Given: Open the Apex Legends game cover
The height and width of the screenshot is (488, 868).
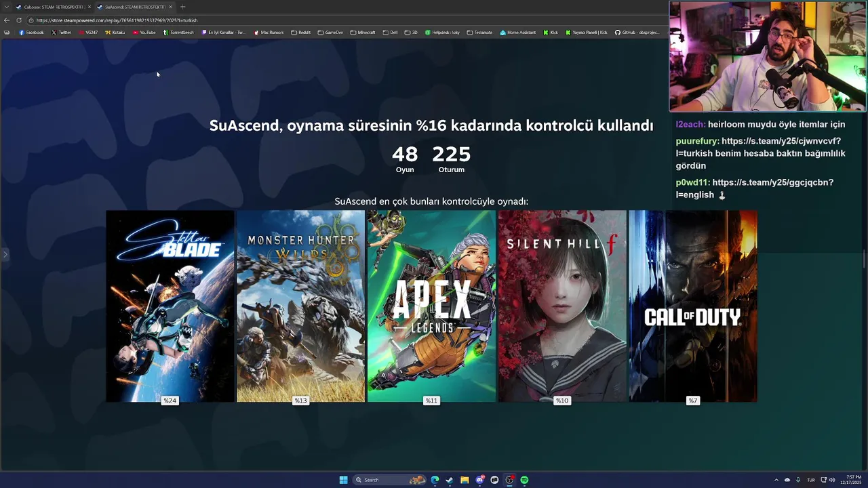Looking at the screenshot, I should [431, 306].
